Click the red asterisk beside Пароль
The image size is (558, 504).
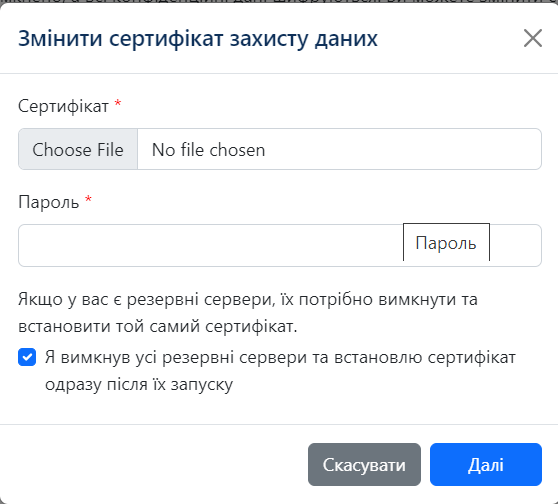pos(88,200)
